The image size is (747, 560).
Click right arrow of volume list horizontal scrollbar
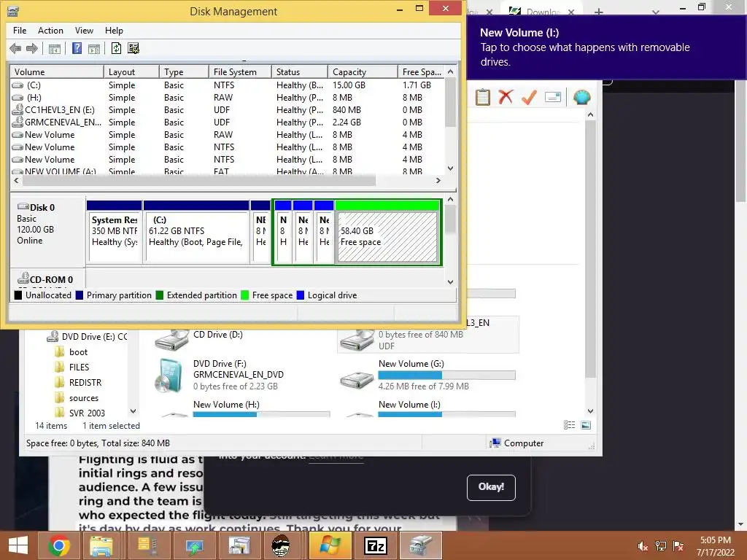(438, 181)
